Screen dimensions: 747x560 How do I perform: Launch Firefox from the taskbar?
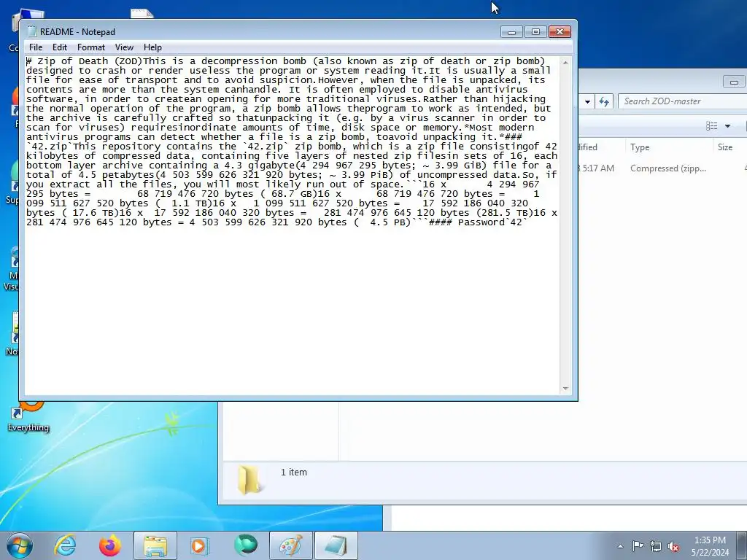coord(109,545)
